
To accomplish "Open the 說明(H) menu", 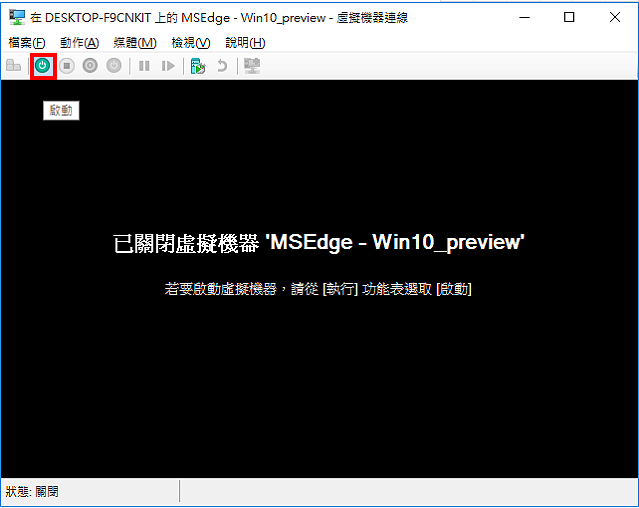I will pyautogui.click(x=245, y=43).
